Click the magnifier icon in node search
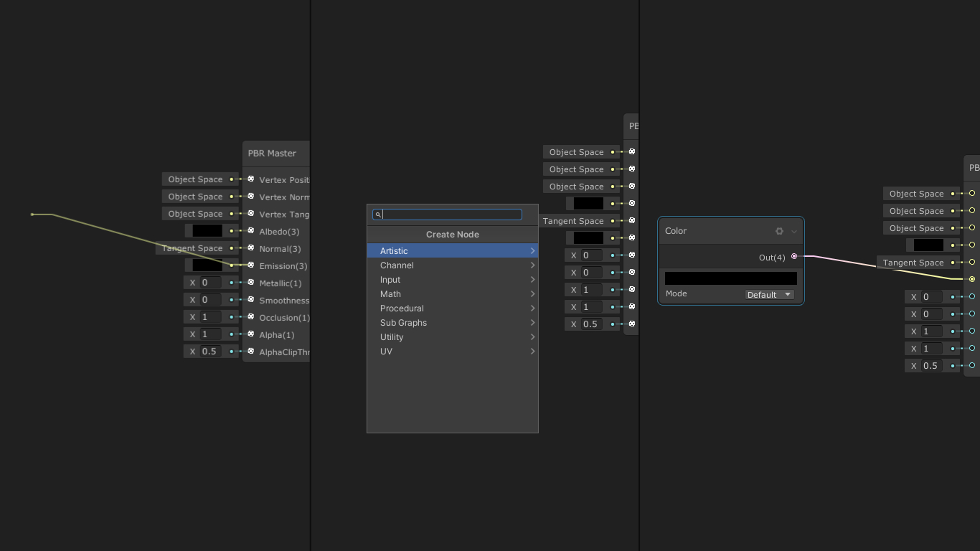This screenshot has width=980, height=551. coord(378,215)
